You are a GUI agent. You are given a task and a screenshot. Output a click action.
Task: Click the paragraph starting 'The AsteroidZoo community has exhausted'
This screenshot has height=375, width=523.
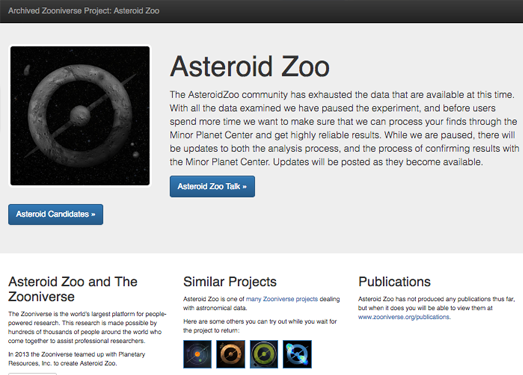344,128
